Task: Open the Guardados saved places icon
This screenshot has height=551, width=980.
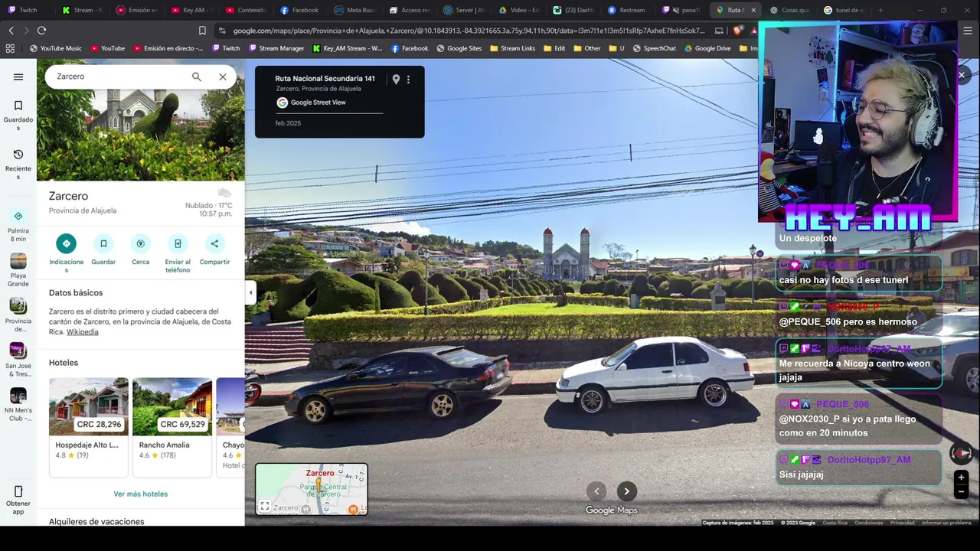Action: tap(18, 105)
